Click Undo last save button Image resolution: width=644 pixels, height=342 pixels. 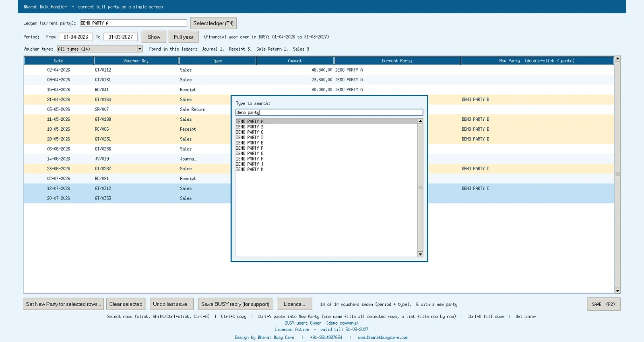172,304
